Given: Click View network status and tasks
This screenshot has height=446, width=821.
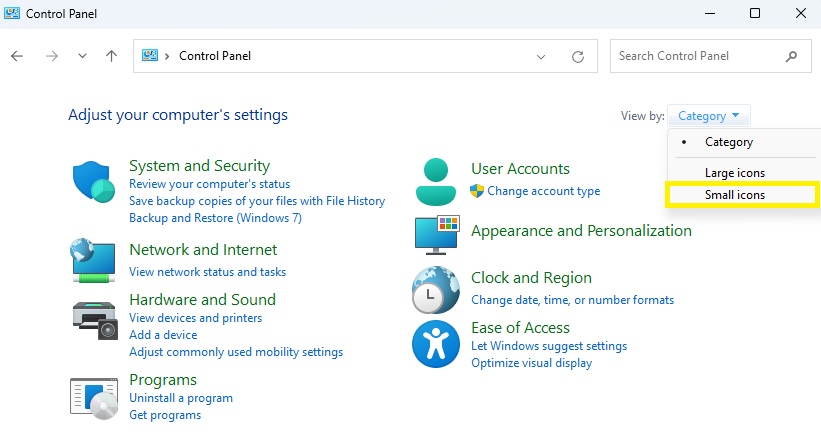Looking at the screenshot, I should tap(208, 272).
